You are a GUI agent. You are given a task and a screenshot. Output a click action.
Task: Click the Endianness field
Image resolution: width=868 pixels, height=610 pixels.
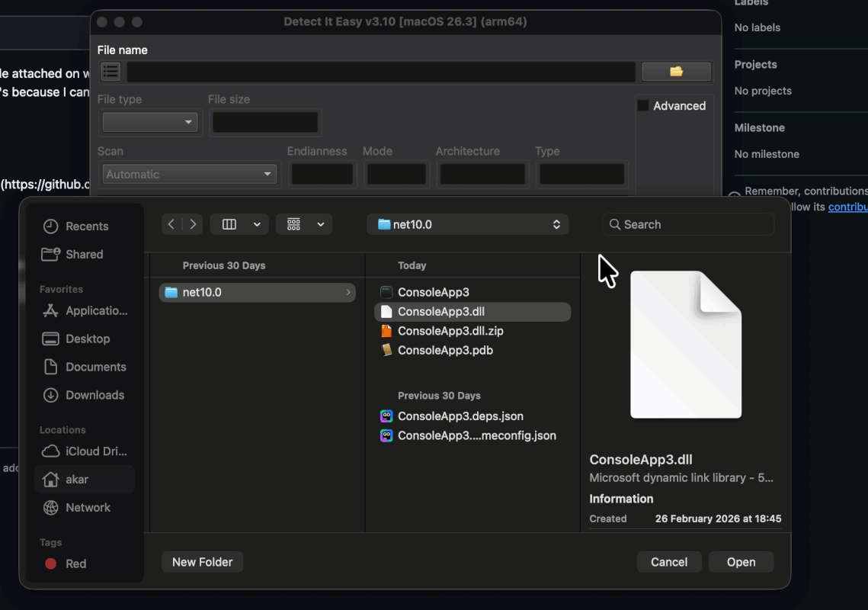pos(322,174)
